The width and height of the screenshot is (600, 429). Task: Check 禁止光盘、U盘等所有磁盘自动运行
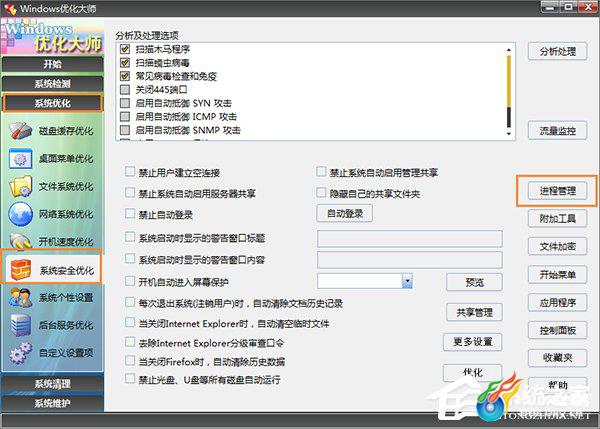130,378
